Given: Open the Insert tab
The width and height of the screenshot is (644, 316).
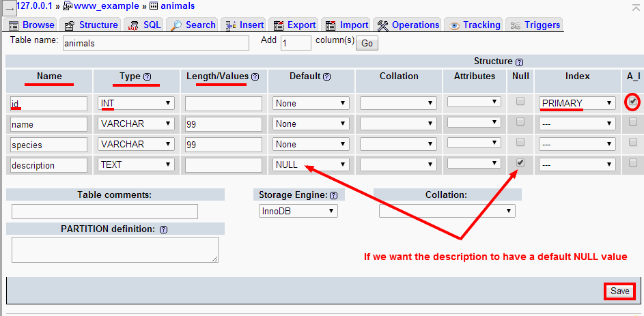Looking at the screenshot, I should point(244,25).
